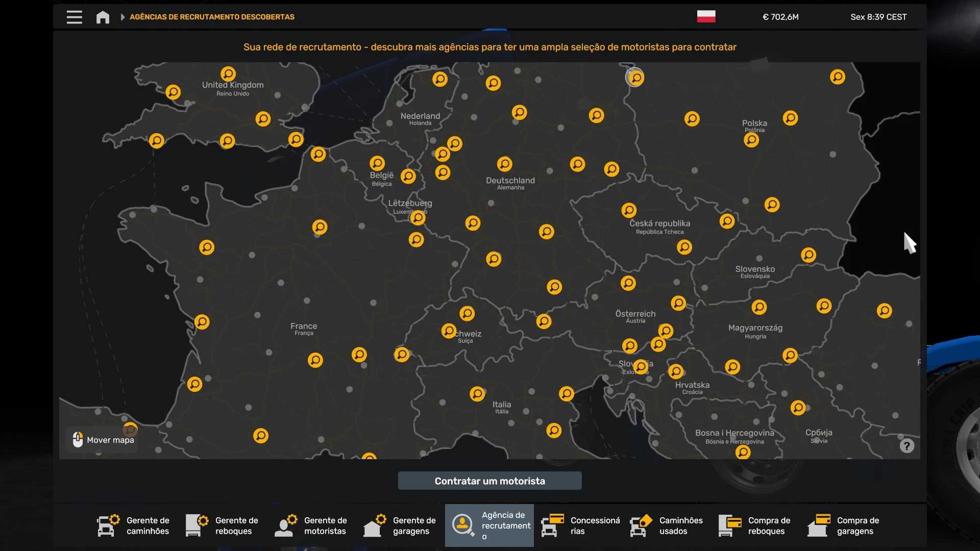The height and width of the screenshot is (551, 980).
Task: Open Gerente de reboques tab
Action: pyautogui.click(x=223, y=525)
